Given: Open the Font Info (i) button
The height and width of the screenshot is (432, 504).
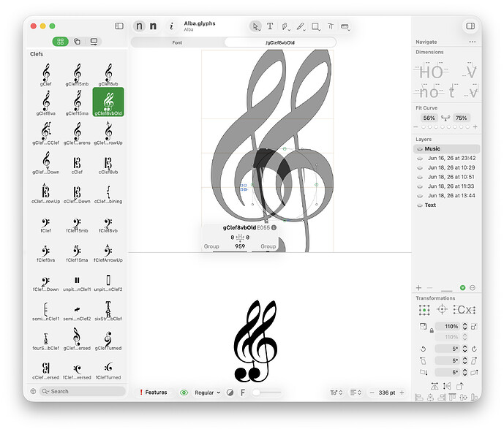Looking at the screenshot, I should pos(171,26).
